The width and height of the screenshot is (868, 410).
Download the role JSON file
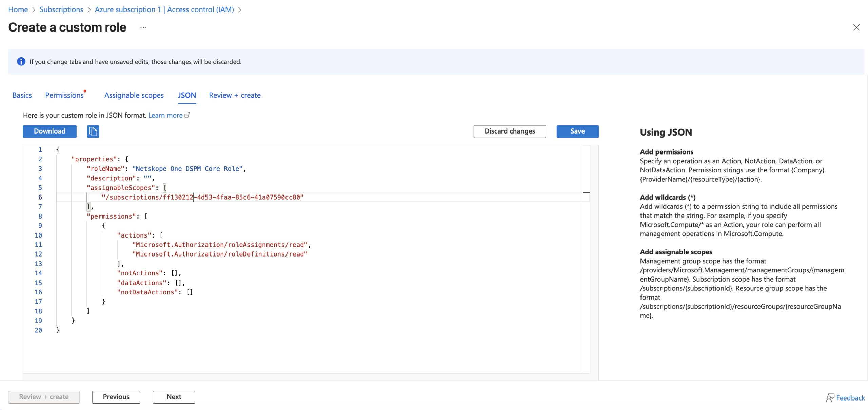50,131
